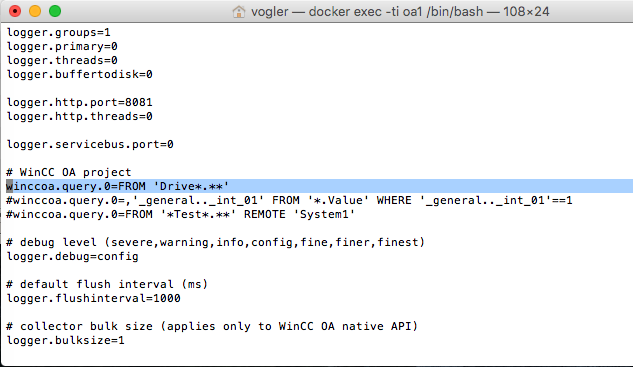Click the red close window button
The width and height of the screenshot is (633, 367).
pyautogui.click(x=15, y=11)
